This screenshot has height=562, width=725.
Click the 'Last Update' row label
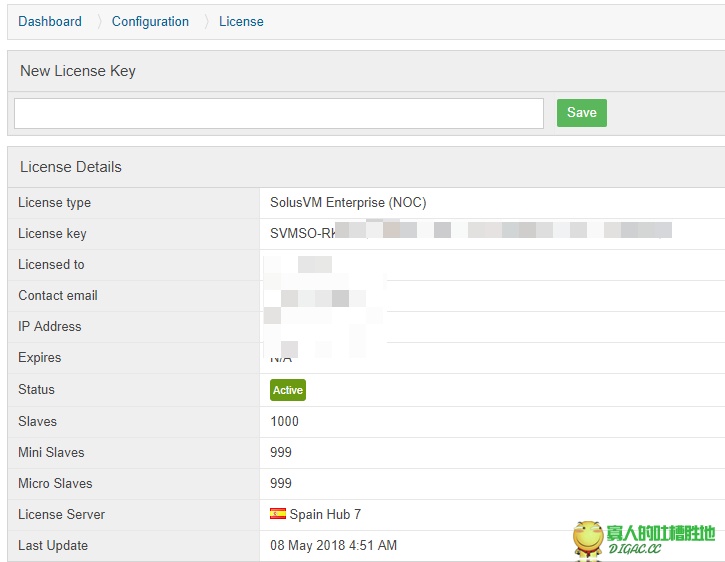tap(53, 545)
